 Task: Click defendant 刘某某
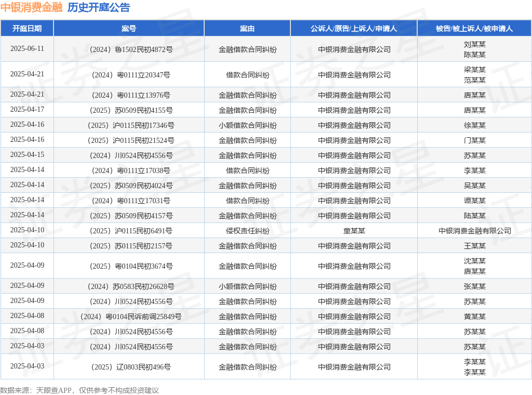pos(475,45)
